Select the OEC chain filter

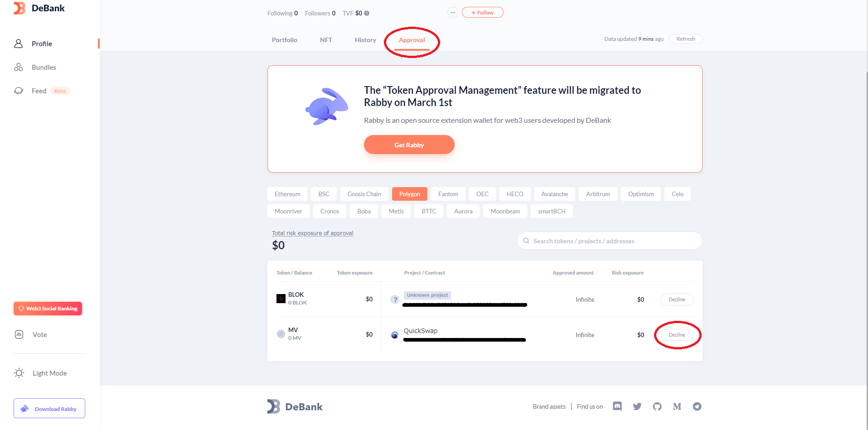pos(482,194)
